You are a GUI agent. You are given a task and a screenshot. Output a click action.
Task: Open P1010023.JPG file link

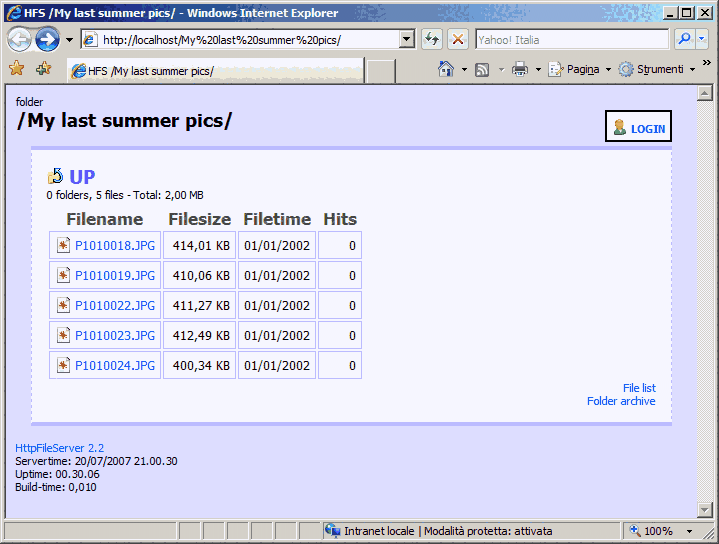coord(115,336)
